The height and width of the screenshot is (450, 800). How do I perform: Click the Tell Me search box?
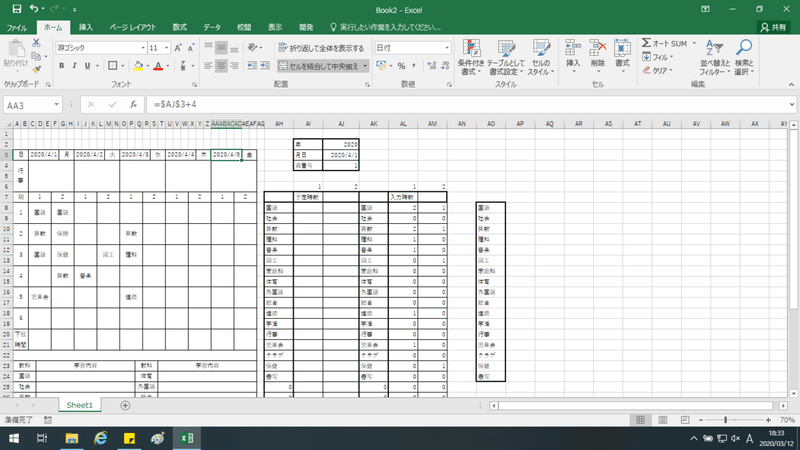(386, 28)
